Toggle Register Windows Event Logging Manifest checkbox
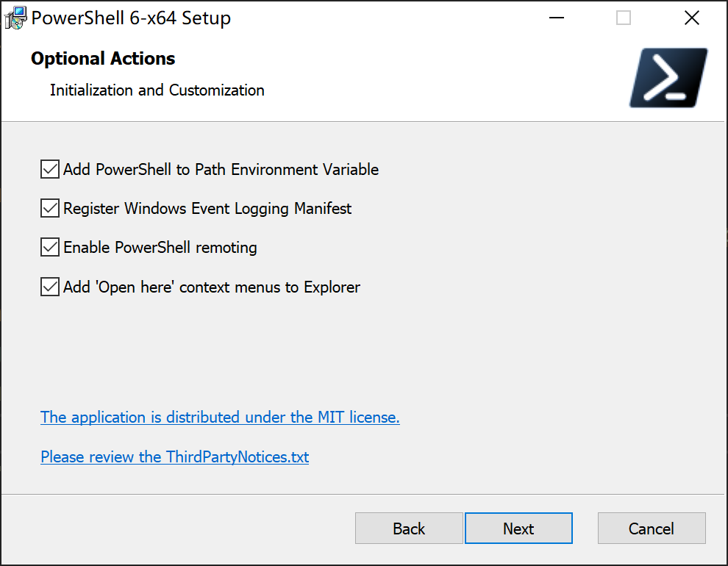728x566 pixels. [50, 208]
